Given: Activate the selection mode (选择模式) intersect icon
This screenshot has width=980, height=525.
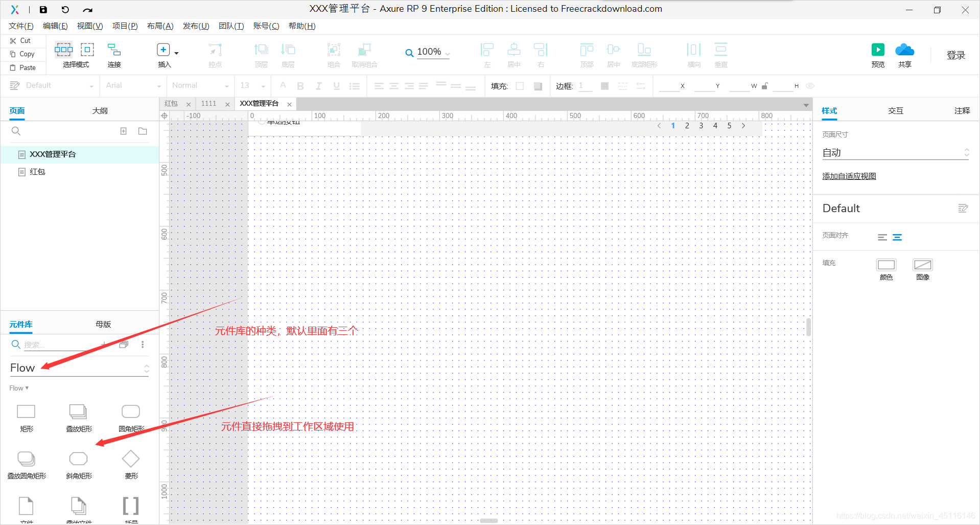Looking at the screenshot, I should pyautogui.click(x=64, y=50).
